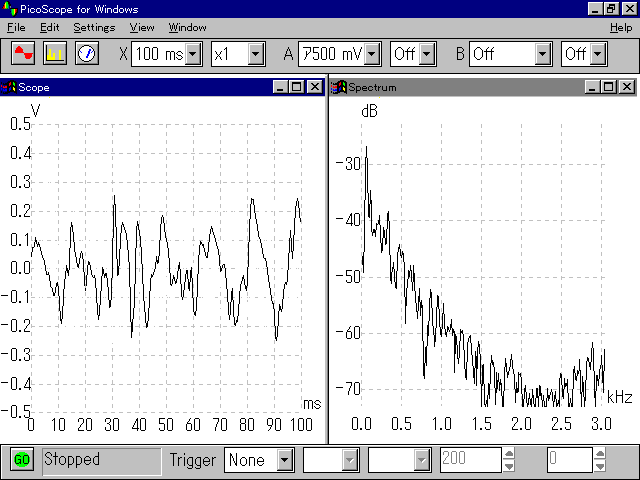Image resolution: width=640 pixels, height=480 pixels.
Task: Expand channel A coupling Off dropdown
Action: [x=427, y=54]
